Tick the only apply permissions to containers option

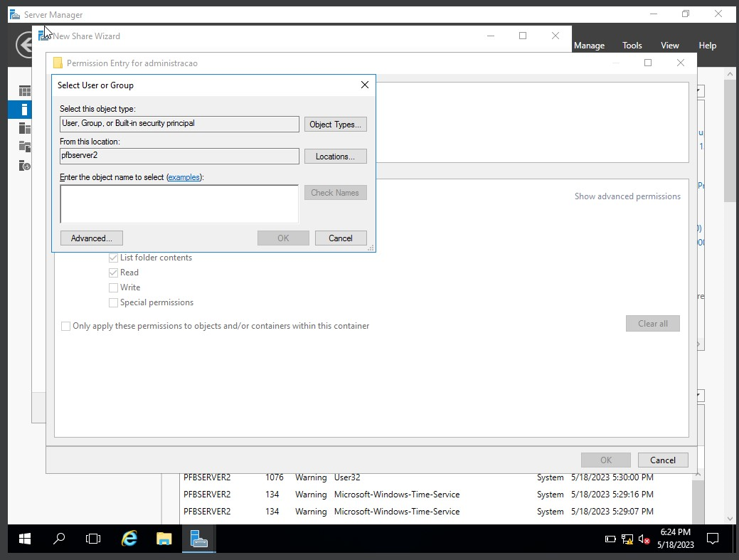pyautogui.click(x=65, y=326)
